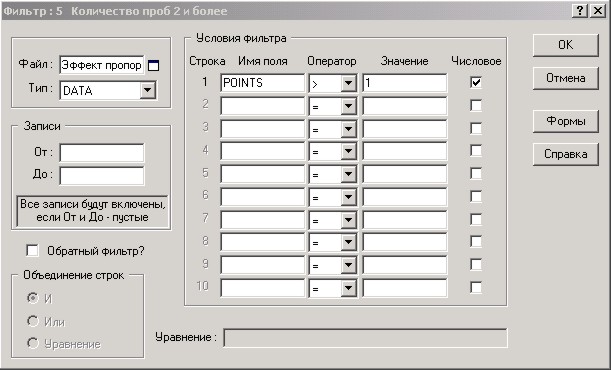Expand the operator dropdown in row 1
611x370 pixels.
[x=348, y=83]
